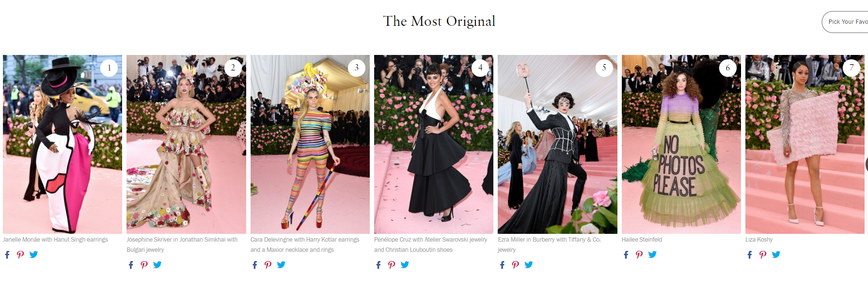Select the number 3 badge on Cara's photo
Viewport: 868px width, 281px height.
(357, 68)
